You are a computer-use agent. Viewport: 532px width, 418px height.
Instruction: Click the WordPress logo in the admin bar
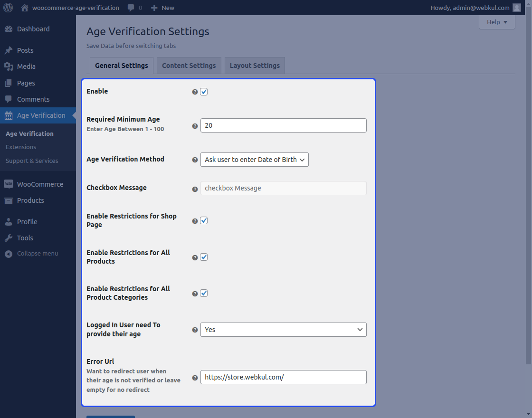8,8
